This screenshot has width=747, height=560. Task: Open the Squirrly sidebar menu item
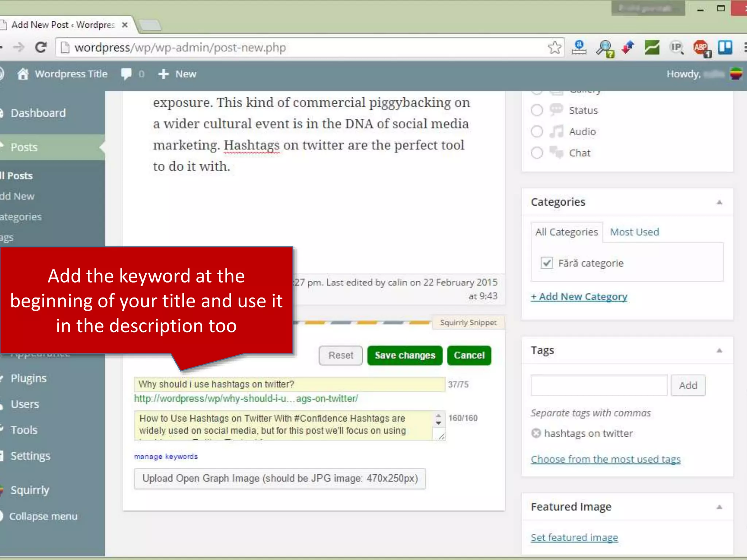pos(30,490)
